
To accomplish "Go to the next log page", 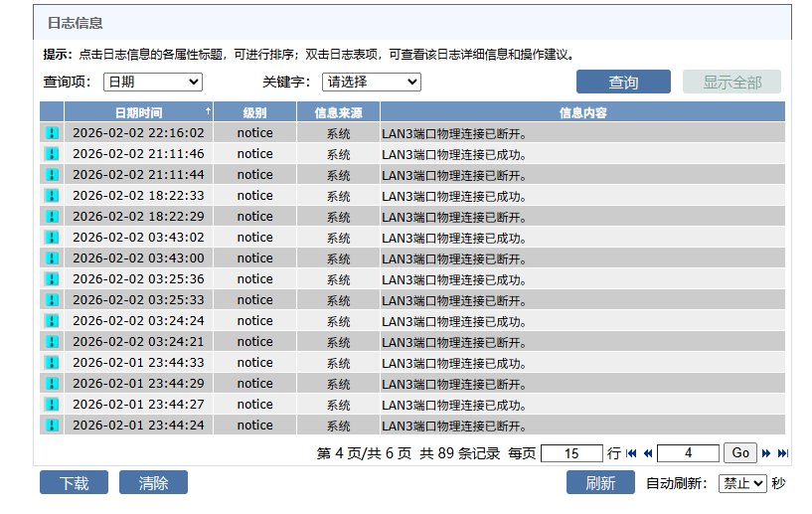I will [x=766, y=453].
